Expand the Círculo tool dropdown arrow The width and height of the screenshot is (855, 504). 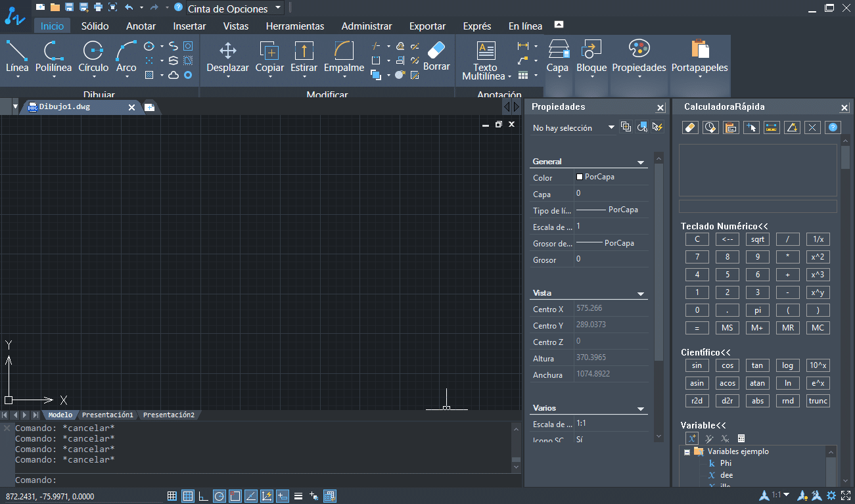point(93,76)
